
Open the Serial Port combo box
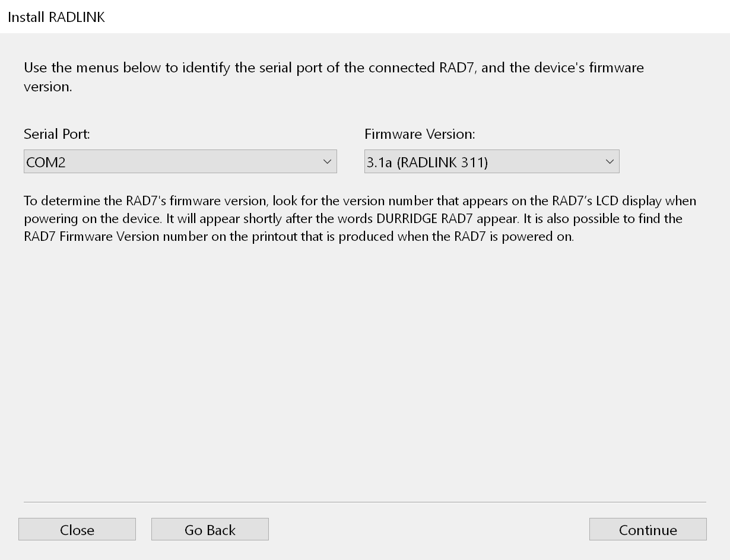click(x=180, y=162)
